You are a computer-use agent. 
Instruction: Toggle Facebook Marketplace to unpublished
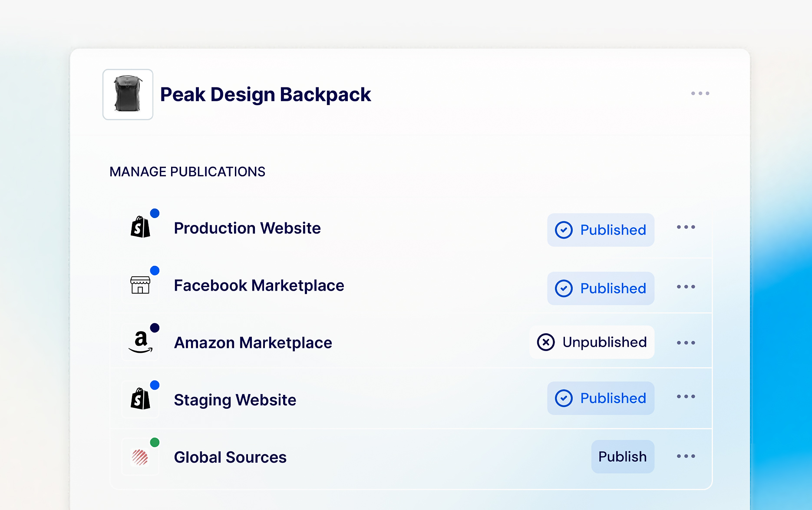pos(601,288)
